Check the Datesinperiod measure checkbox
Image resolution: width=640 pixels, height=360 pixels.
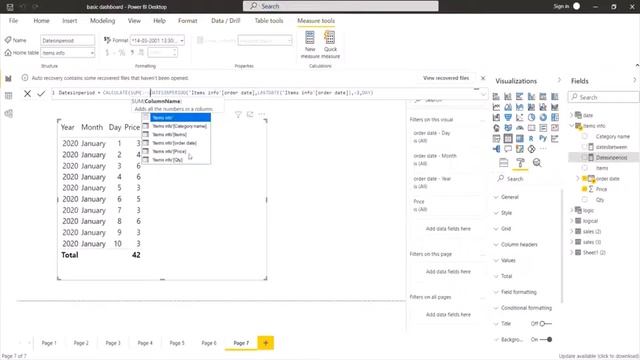pos(585,158)
